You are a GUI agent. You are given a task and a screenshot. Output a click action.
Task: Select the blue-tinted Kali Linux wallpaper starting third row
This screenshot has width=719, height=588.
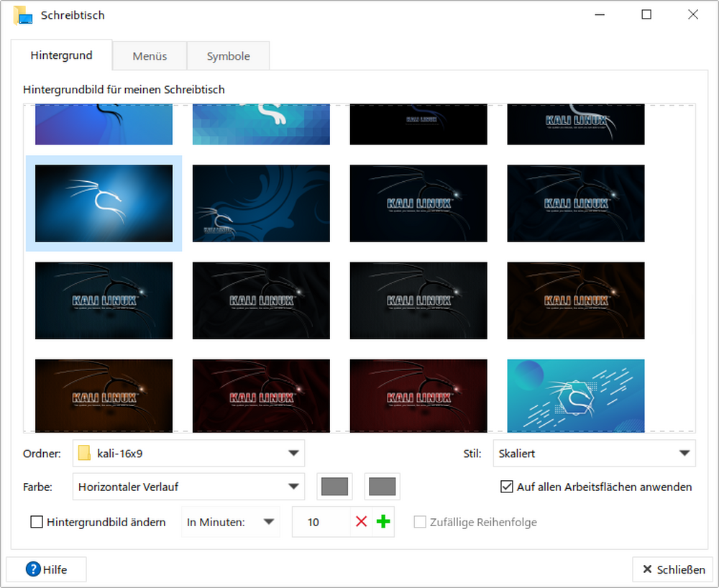pyautogui.click(x=104, y=300)
